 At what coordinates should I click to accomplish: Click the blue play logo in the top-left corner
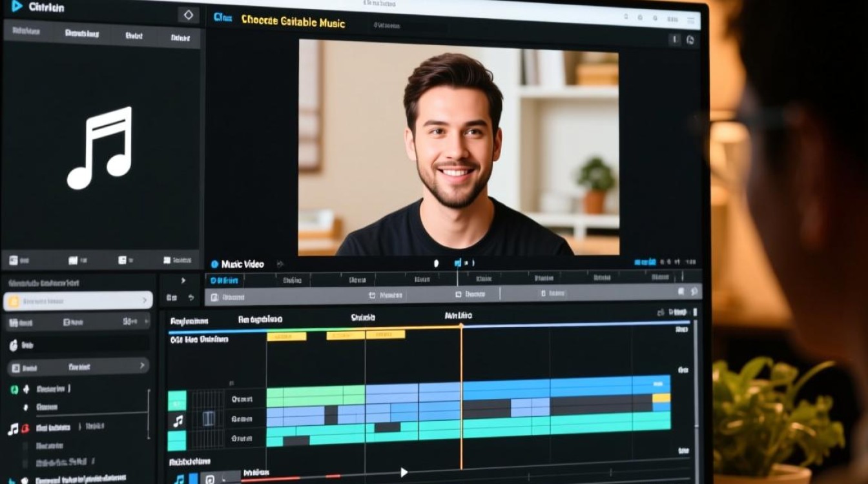[x=17, y=6]
